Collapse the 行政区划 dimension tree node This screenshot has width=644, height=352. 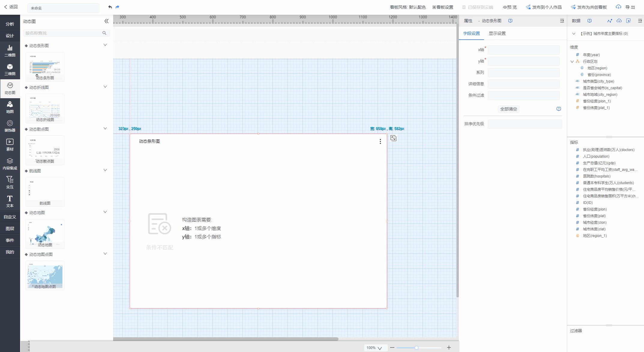572,62
